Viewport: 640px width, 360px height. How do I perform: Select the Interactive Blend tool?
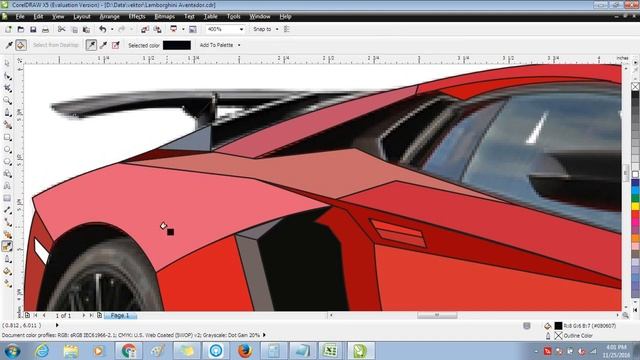point(7,235)
